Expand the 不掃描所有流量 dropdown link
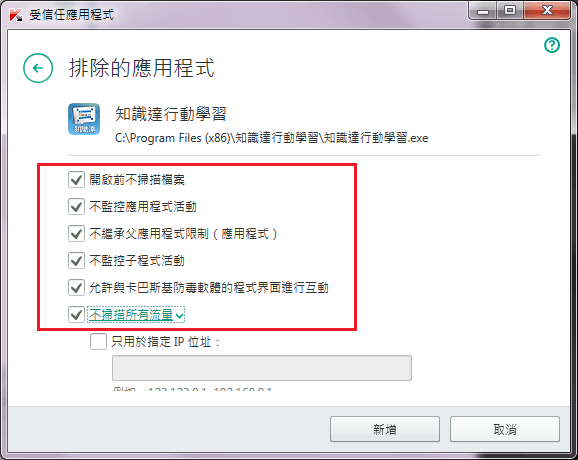578x460 pixels. pos(136,315)
